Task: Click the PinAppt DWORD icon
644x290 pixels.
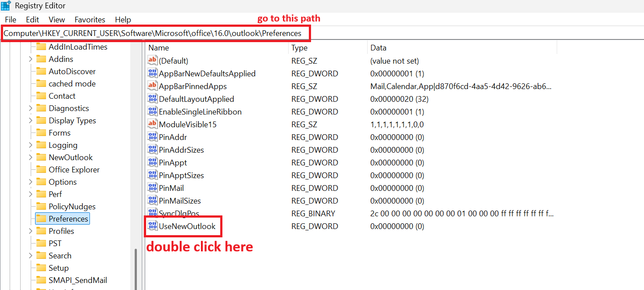Action: pyautogui.click(x=153, y=162)
